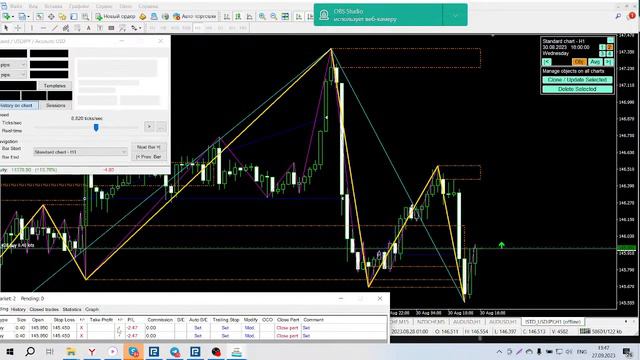The height and width of the screenshot is (360, 640).
Task: Open Telegram from the Windows taskbar
Action: [175, 351]
